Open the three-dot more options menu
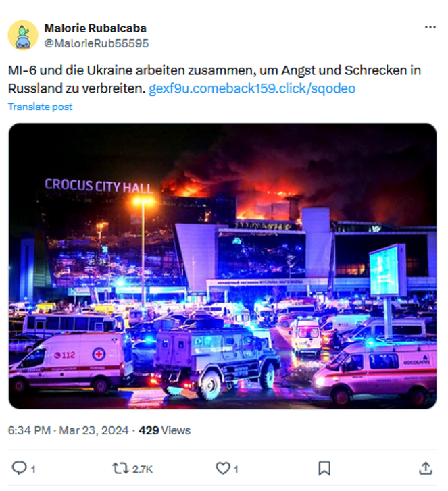Image resolution: width=448 pixels, height=491 pixels. pos(430,27)
